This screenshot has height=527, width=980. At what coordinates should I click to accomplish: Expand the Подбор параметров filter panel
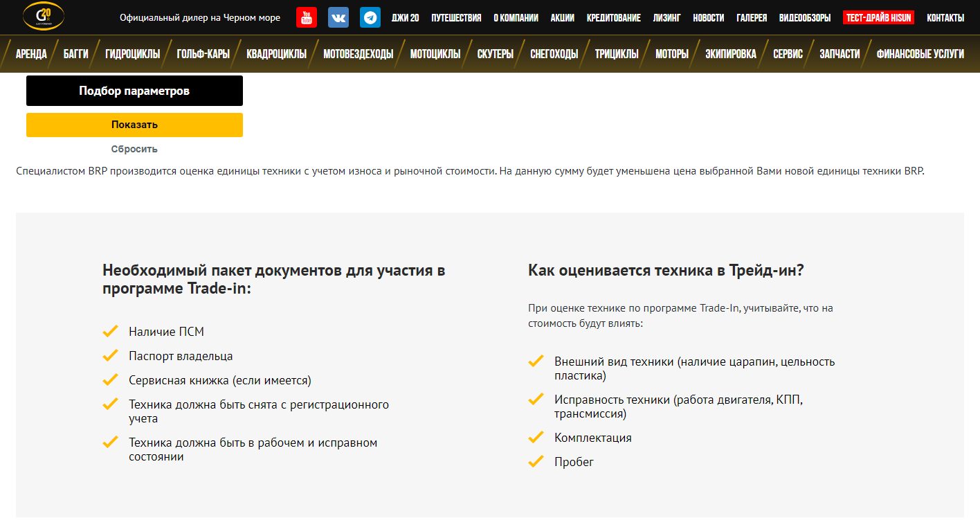click(134, 91)
